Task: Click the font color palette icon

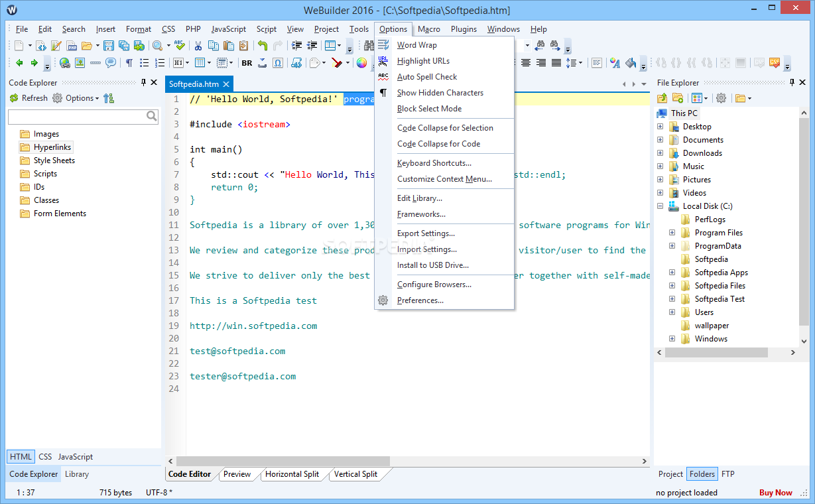Action: tap(615, 62)
